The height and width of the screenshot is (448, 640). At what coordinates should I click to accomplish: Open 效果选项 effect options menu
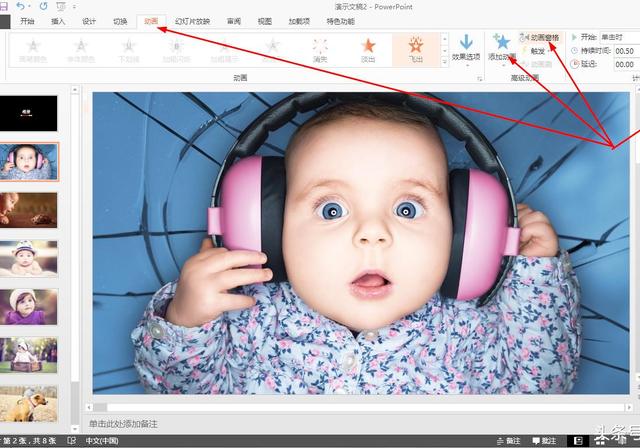tap(466, 50)
